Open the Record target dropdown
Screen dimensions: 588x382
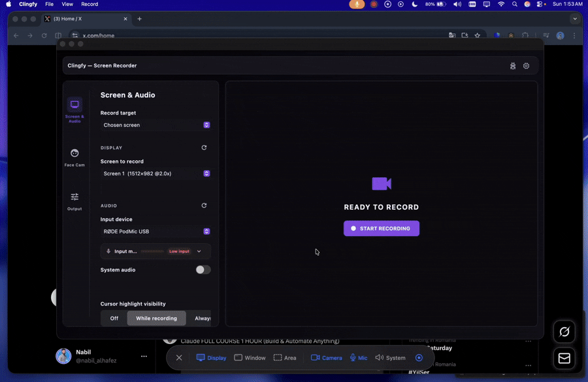[x=155, y=125]
